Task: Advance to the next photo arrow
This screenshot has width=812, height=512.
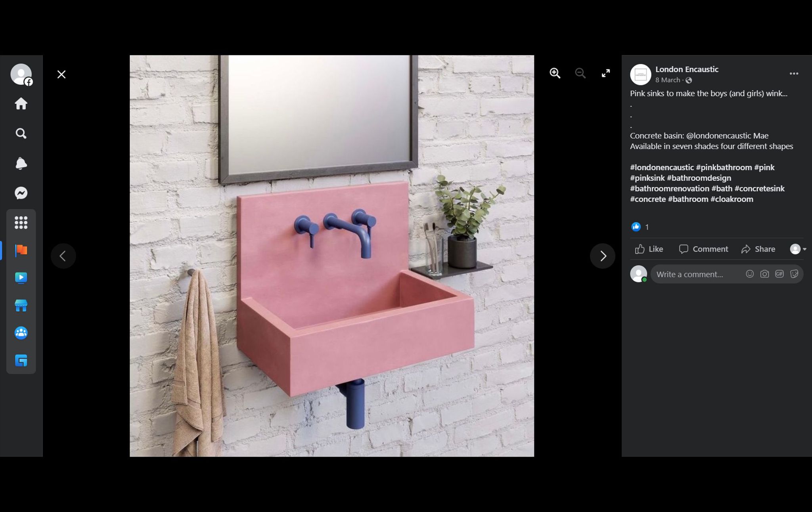Action: click(x=603, y=256)
